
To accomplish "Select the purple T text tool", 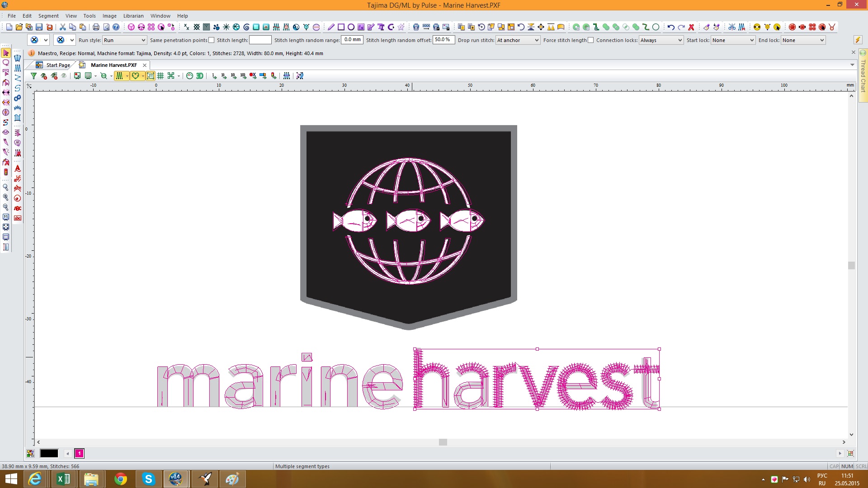I will point(381,27).
